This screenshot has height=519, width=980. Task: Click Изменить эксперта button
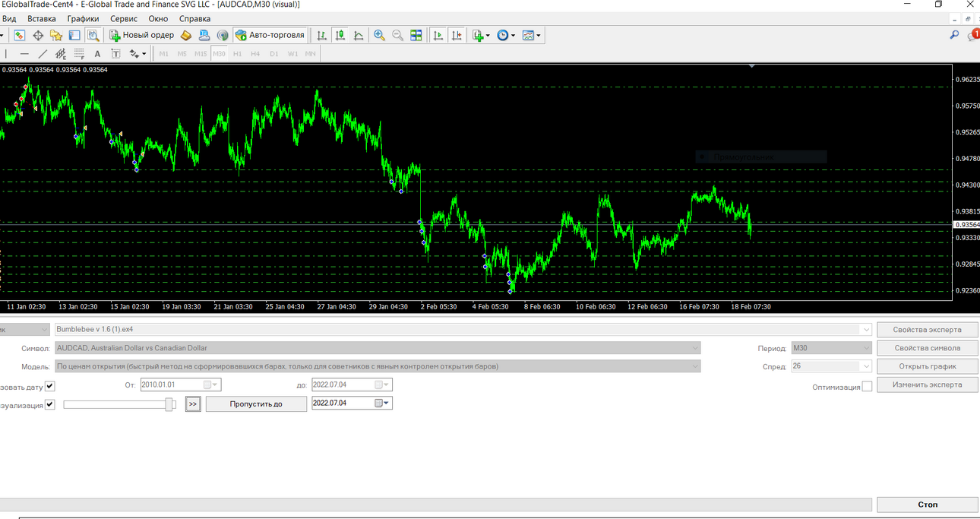coord(928,385)
